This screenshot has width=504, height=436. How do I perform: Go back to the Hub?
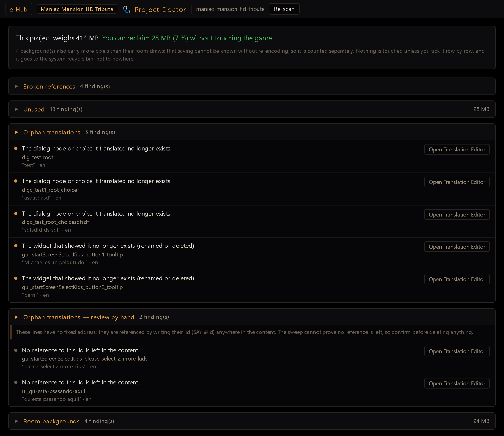[19, 9]
